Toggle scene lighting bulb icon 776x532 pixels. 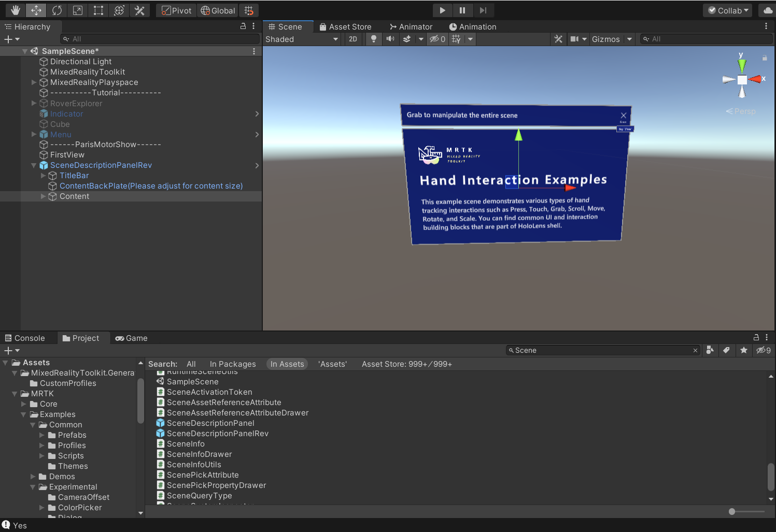373,39
